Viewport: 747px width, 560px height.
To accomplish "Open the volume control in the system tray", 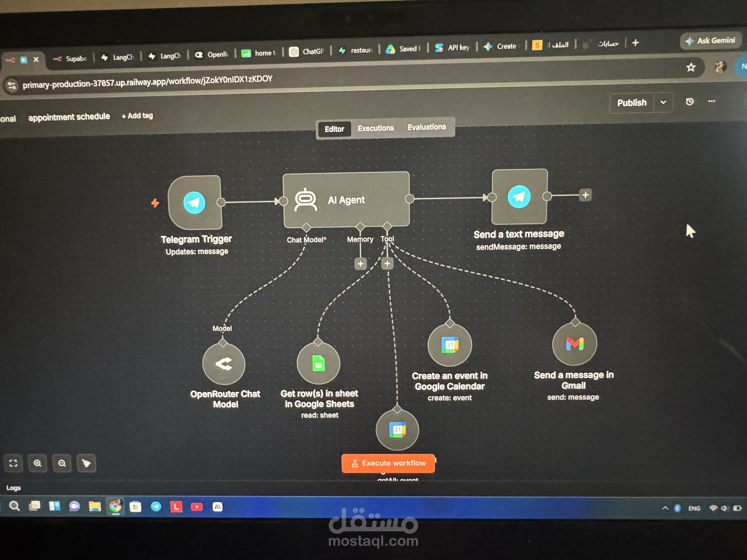I will click(724, 508).
